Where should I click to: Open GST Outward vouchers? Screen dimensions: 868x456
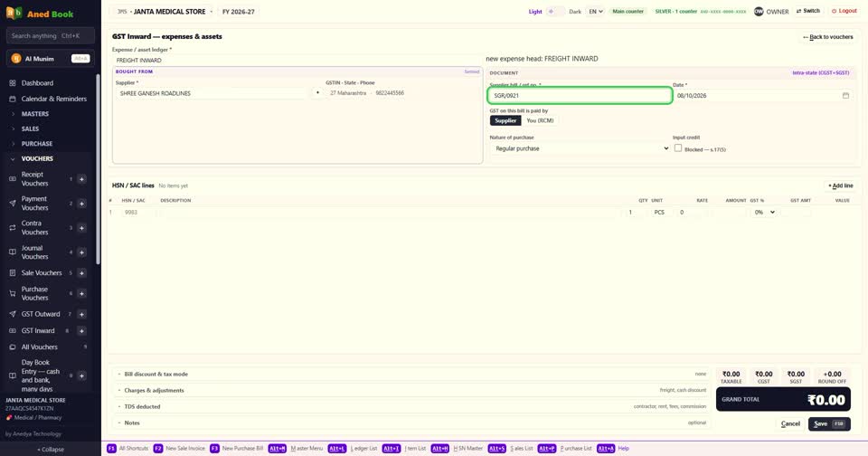click(41, 314)
